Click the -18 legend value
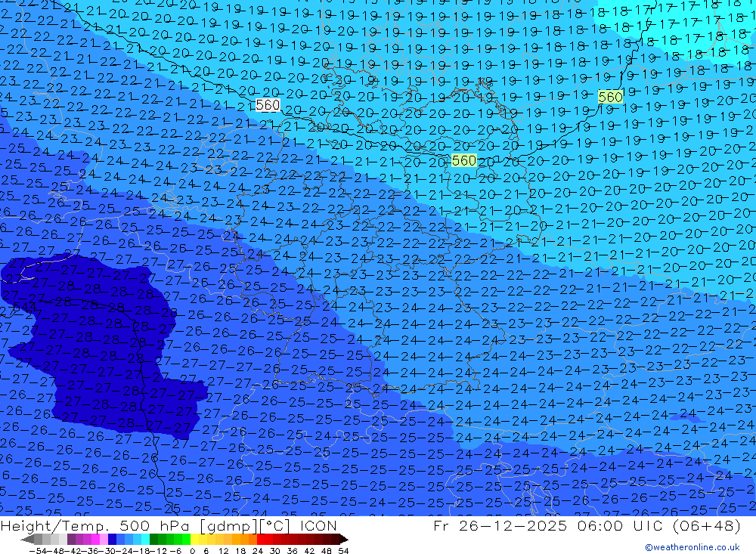 [141, 551]
